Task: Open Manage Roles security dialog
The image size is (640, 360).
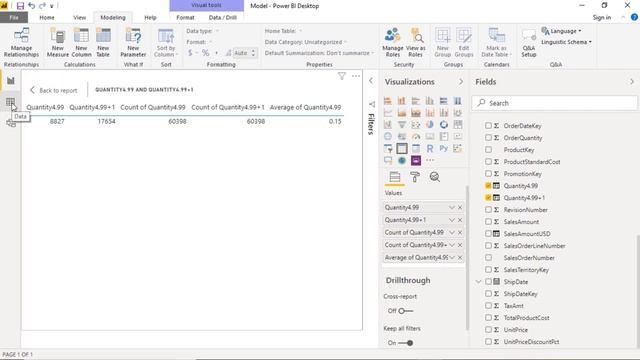Action: (x=393, y=42)
